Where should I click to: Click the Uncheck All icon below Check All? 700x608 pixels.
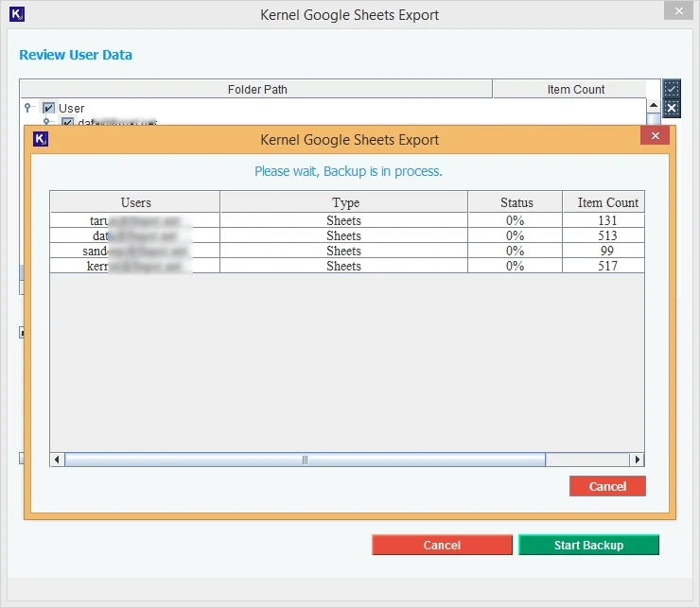672,108
